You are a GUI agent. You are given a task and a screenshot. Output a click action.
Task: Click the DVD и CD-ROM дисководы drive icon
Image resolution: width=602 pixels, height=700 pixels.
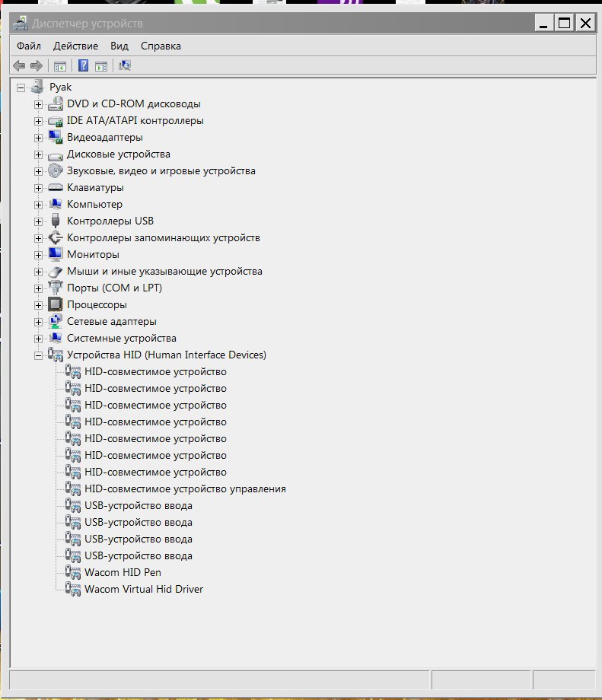[56, 103]
